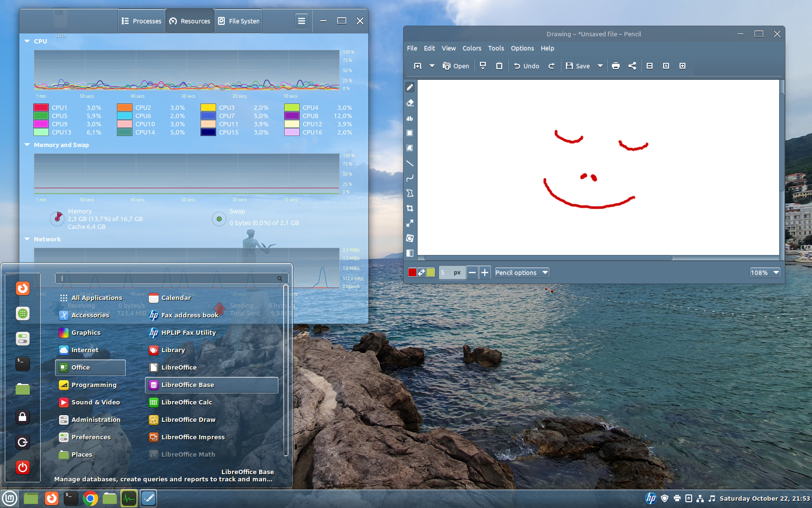Click the Firefox favorite in menu sidebar

(x=23, y=288)
